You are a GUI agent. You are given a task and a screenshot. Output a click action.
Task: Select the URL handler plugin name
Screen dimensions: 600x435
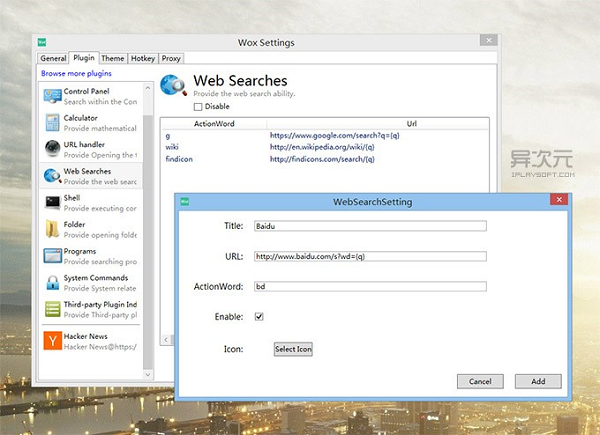pos(84,144)
